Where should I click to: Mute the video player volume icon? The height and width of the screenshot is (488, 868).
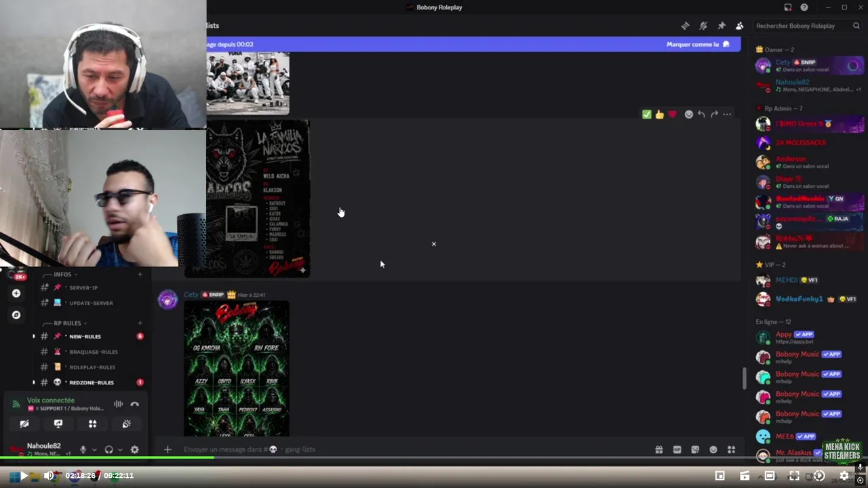[49, 476]
